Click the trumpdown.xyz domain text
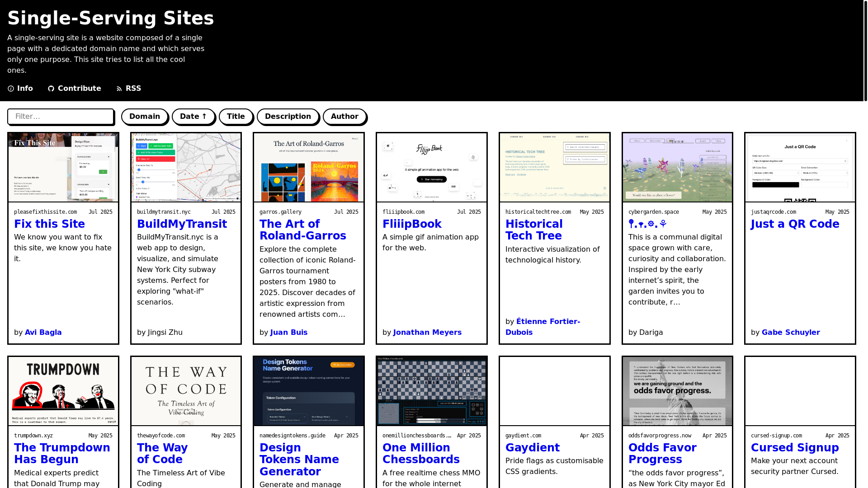This screenshot has width=868, height=488. point(33,436)
